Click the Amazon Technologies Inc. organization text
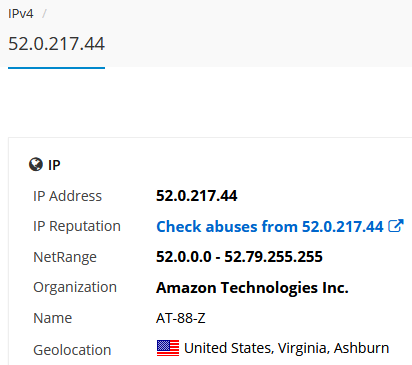 [x=252, y=288]
